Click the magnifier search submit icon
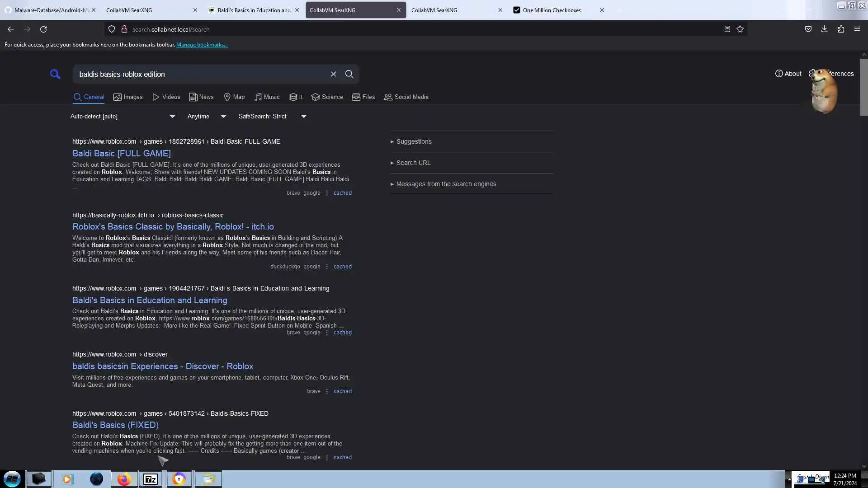 [349, 74]
